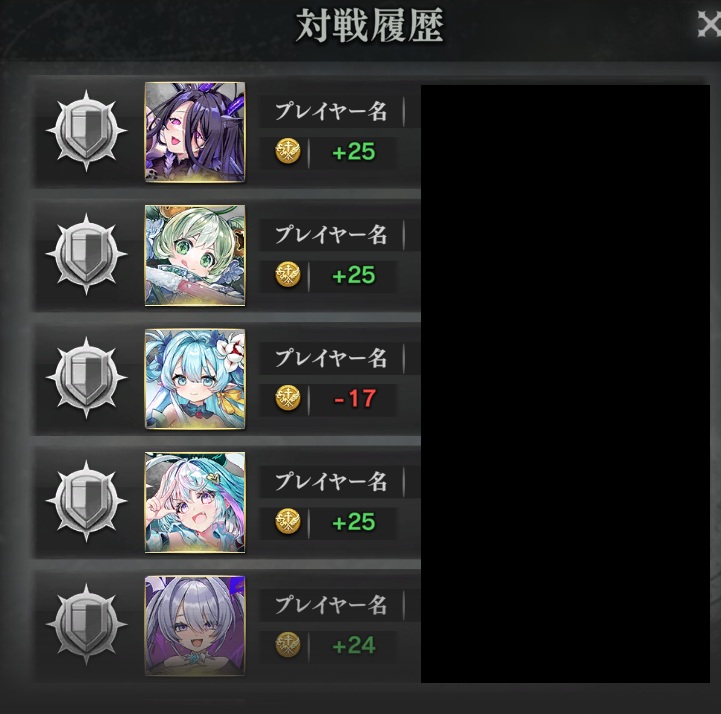Click the プレイヤー名 label in the -17 row
The width and height of the screenshot is (721, 714).
tap(331, 358)
